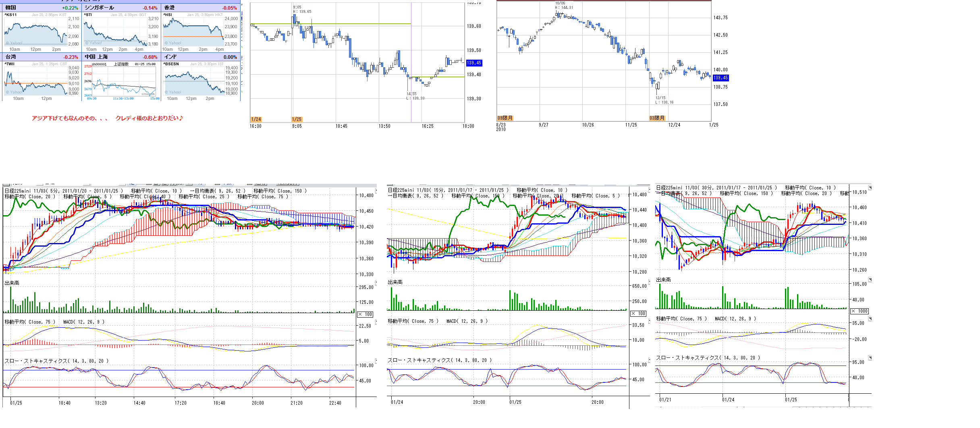Image resolution: width=980 pixels, height=428 pixels.
Task: Click the orange 1/25 date marker on intraday chart
Action: (297, 119)
